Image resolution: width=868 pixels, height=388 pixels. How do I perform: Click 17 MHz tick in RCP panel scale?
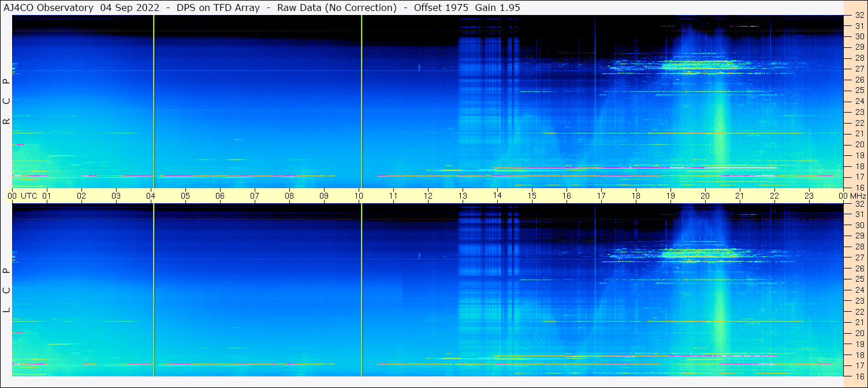859,177
